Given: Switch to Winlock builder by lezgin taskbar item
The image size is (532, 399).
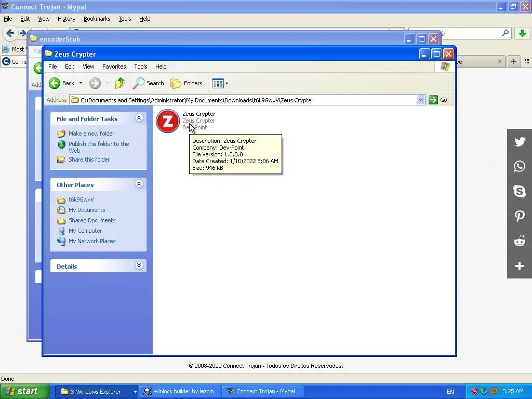Looking at the screenshot, I should 180,391.
